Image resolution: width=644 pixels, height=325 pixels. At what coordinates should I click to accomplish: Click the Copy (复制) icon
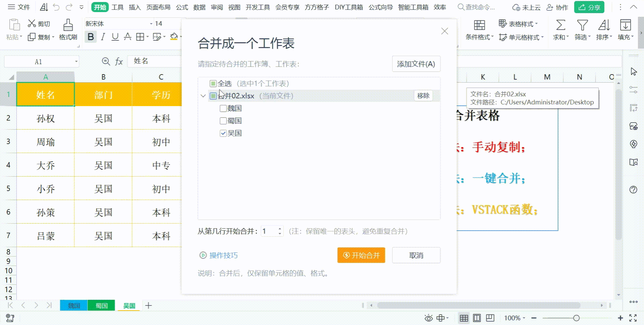[x=32, y=37]
